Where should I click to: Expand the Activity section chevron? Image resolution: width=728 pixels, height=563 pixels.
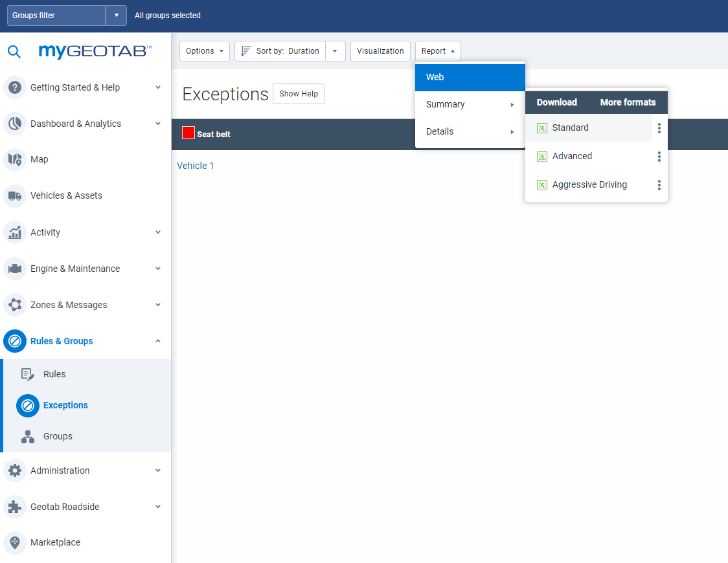click(x=158, y=232)
